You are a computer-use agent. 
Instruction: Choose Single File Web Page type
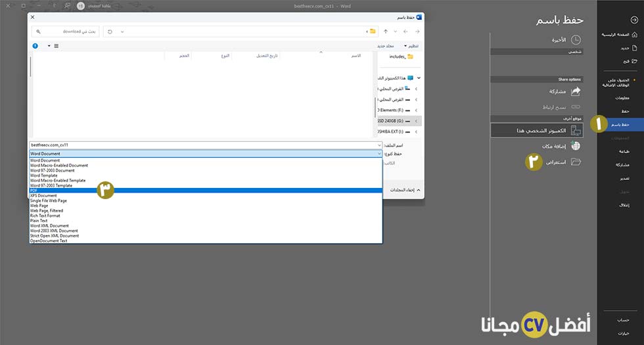point(206,200)
